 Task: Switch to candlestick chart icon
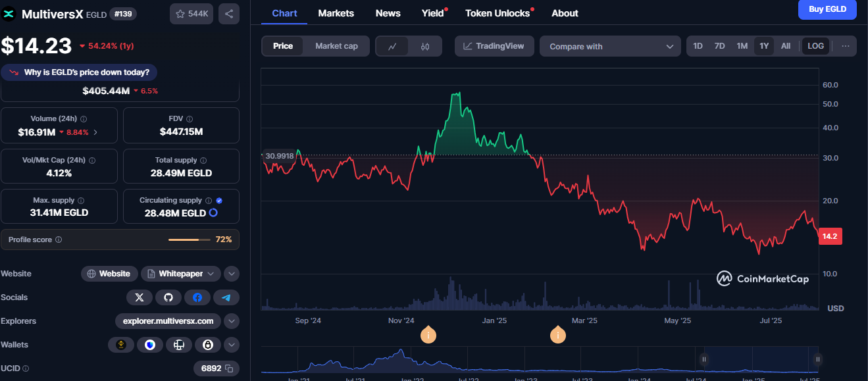425,46
